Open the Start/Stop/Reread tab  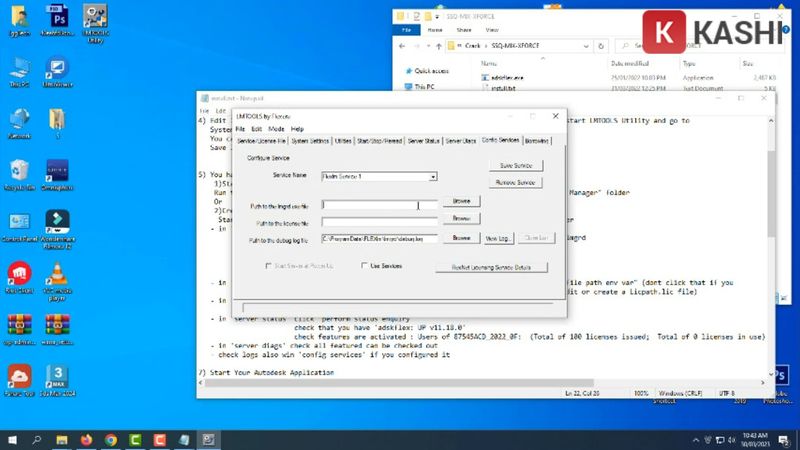point(380,141)
